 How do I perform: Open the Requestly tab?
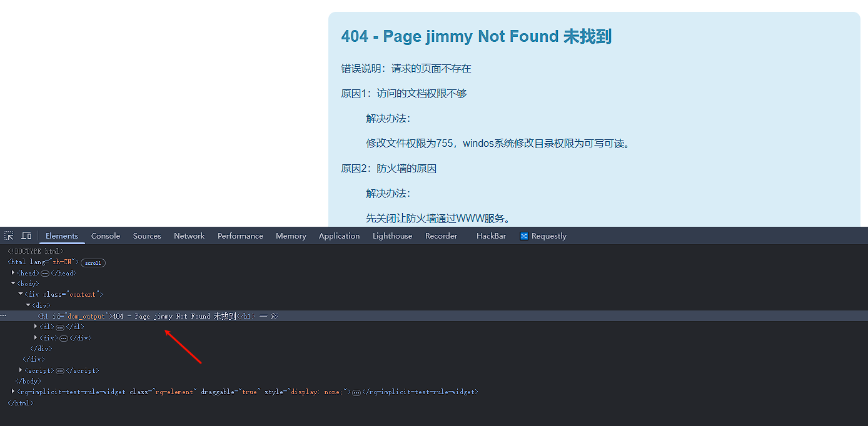[x=543, y=236]
